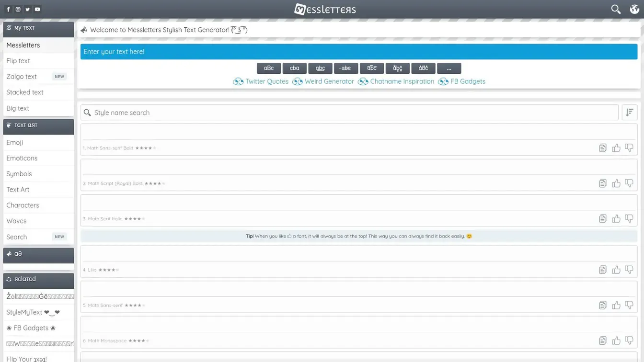Image resolution: width=644 pixels, height=362 pixels.
Task: Focus the 'Enter your text here!' field
Action: [x=359, y=52]
